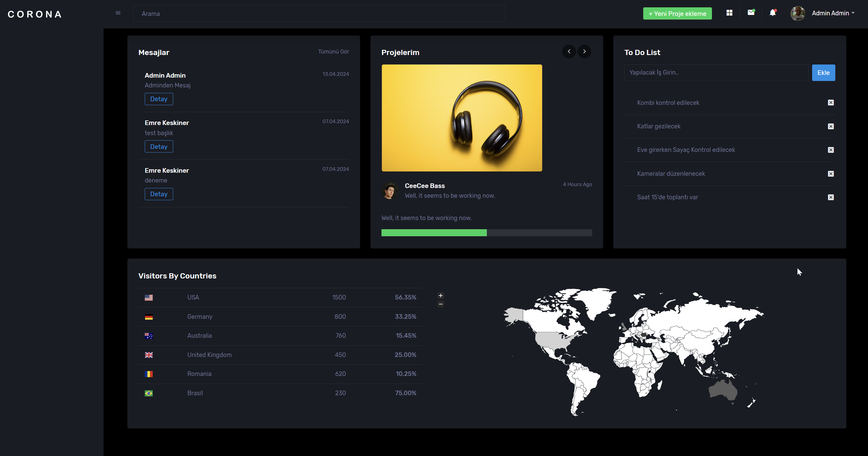Click the 'Tümünü Gör' link in Mesajlar
868x456 pixels.
(333, 52)
